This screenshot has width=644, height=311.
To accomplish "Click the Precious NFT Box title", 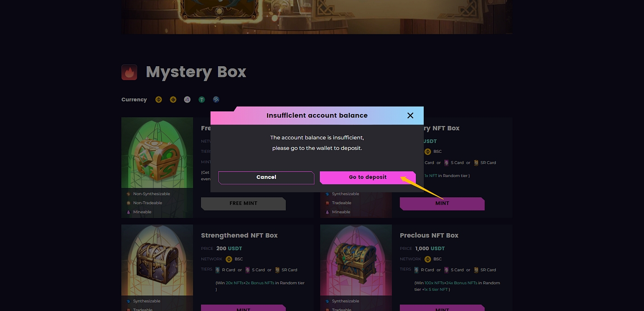I will tap(429, 235).
